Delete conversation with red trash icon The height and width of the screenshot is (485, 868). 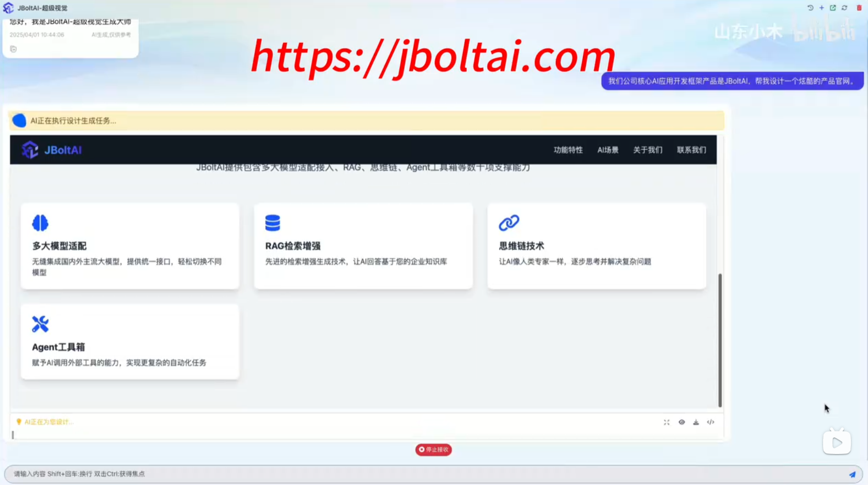pos(859,8)
